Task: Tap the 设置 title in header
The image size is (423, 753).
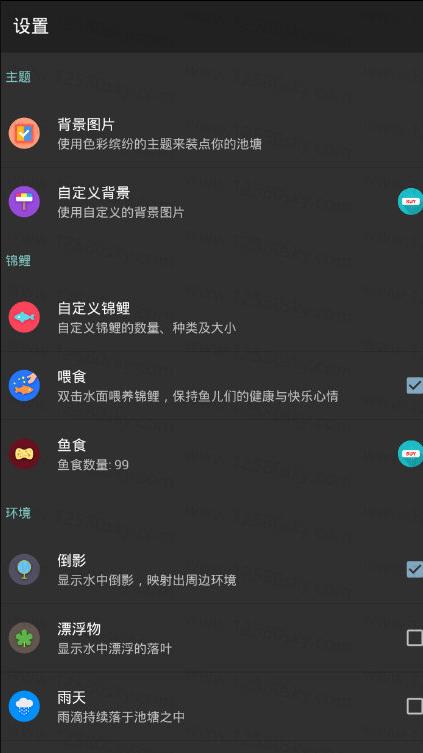Action: tap(31, 26)
